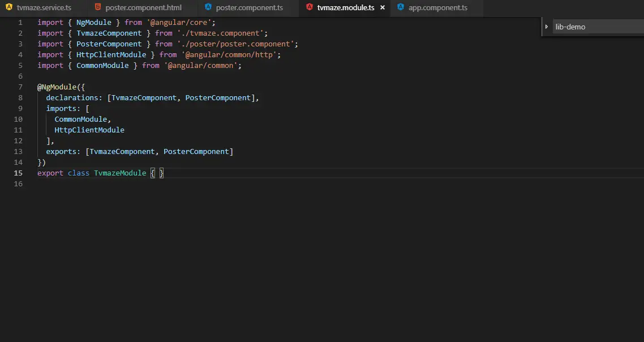The image size is (644, 342).
Task: Click the 'class' keyword on line 15
Action: click(x=79, y=173)
